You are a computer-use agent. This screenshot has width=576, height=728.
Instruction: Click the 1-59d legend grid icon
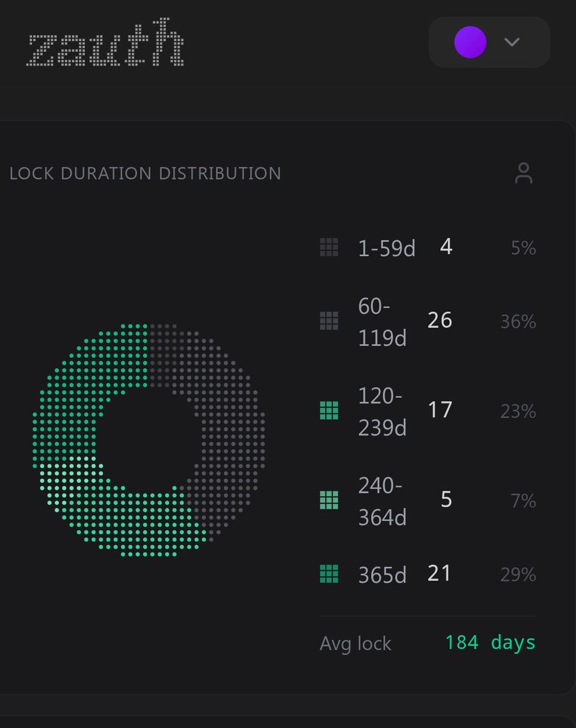(329, 248)
